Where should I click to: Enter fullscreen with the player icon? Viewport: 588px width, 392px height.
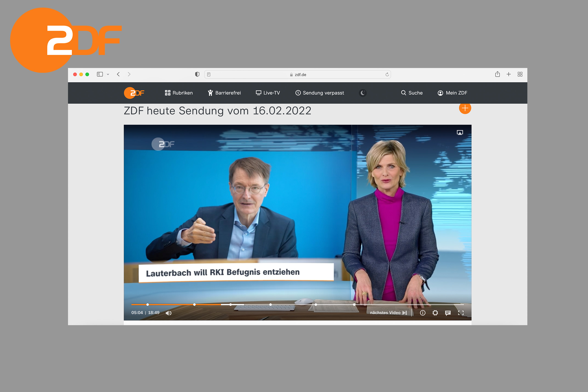coord(461,313)
